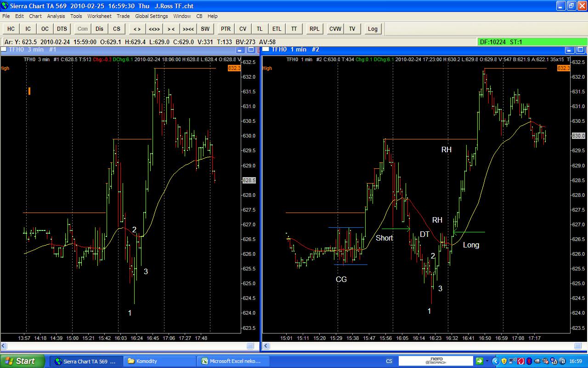Select the TL trendline tool
This screenshot has height=368, width=588.
[x=260, y=29]
